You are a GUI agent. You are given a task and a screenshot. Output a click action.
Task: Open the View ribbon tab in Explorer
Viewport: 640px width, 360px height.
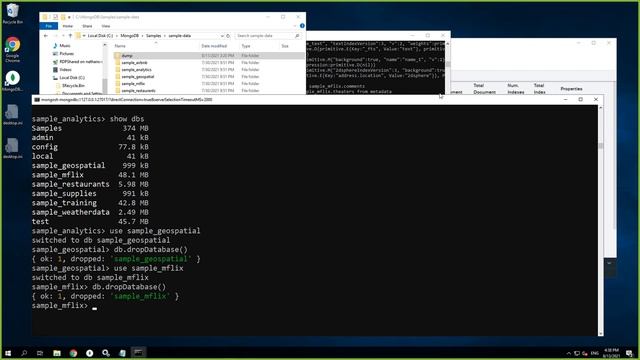coord(106,26)
